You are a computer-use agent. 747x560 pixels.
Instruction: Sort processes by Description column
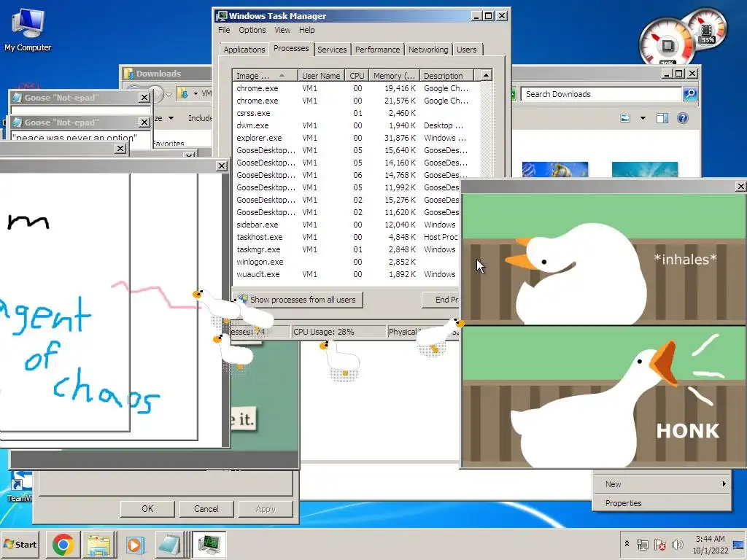(446, 76)
